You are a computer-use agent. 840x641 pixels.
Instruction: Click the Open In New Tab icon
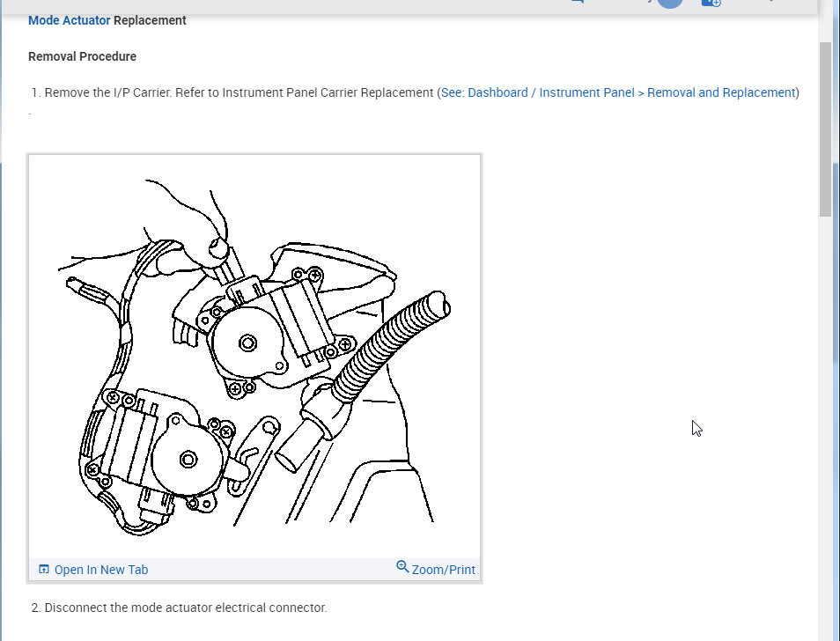point(44,570)
